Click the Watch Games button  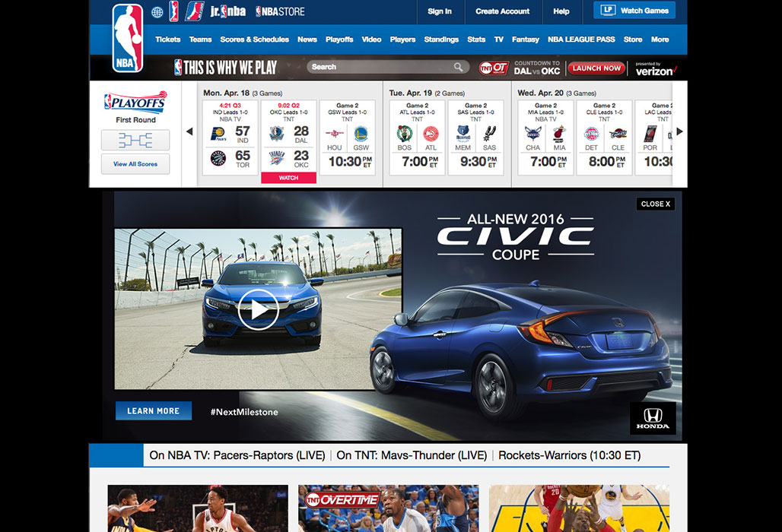point(634,11)
